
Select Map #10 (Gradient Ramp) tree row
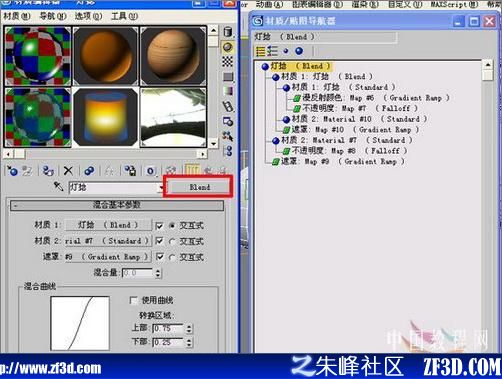(x=351, y=130)
